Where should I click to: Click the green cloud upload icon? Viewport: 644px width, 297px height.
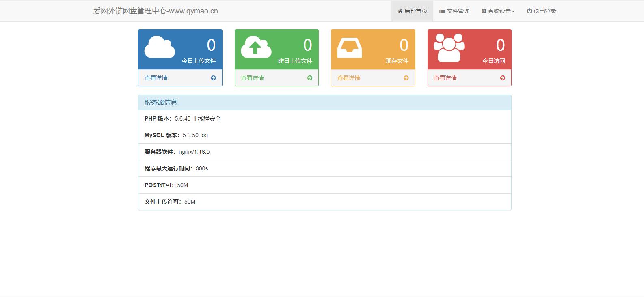coord(256,47)
